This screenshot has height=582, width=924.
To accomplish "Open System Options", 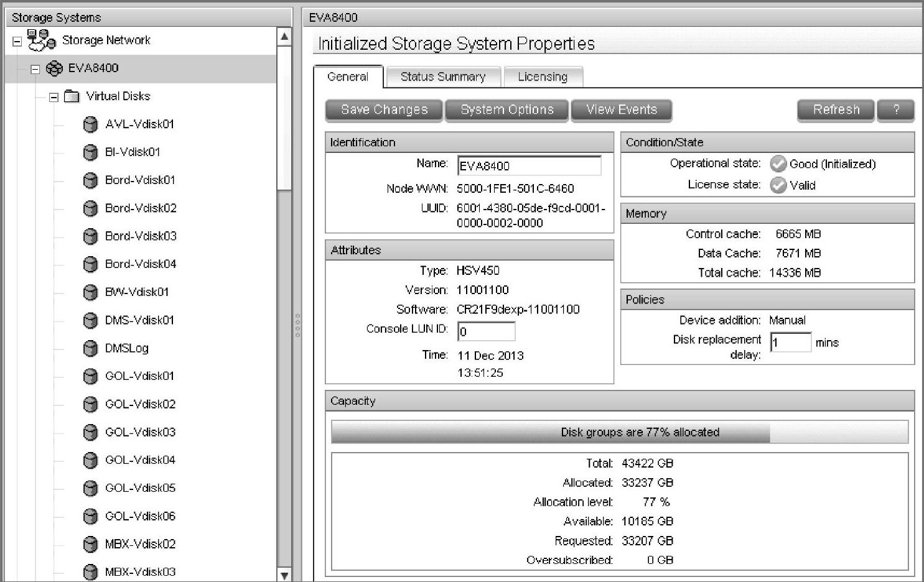I will pos(506,110).
